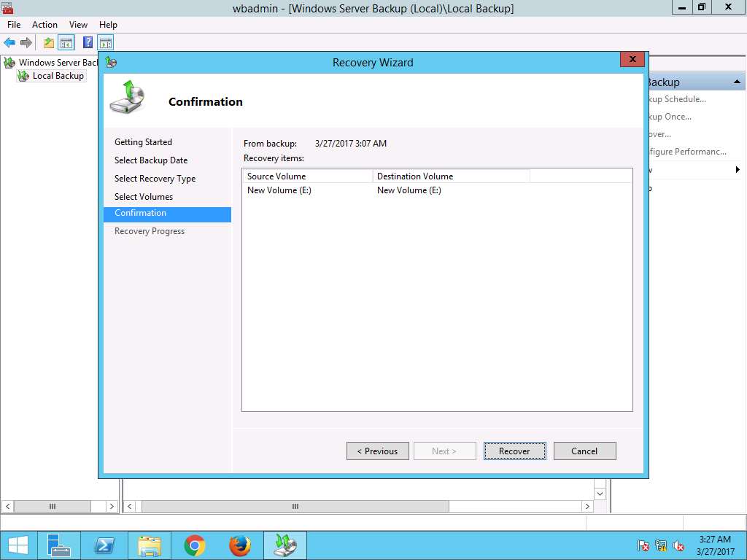747x560 pixels.
Task: Click the back arrow toolbar icon
Action: point(9,43)
